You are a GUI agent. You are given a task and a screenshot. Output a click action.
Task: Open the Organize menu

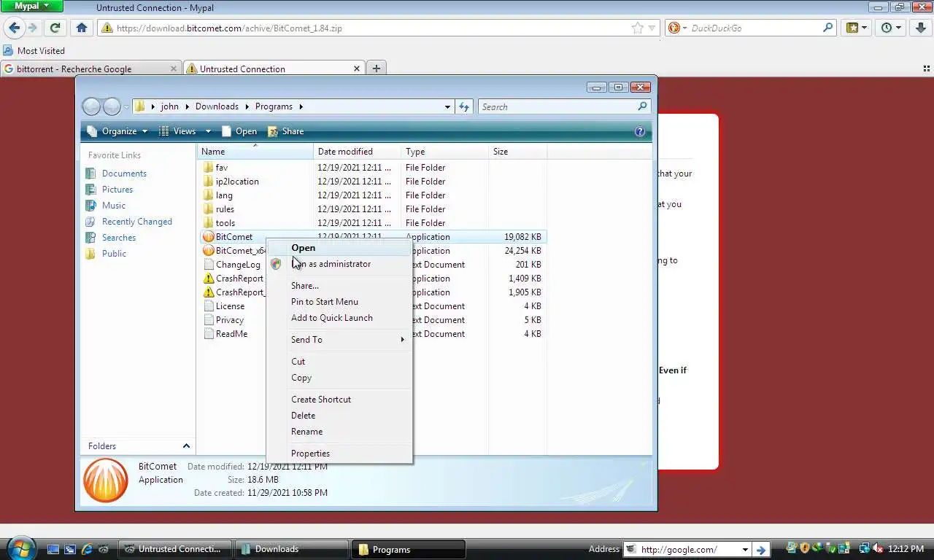pyautogui.click(x=117, y=131)
